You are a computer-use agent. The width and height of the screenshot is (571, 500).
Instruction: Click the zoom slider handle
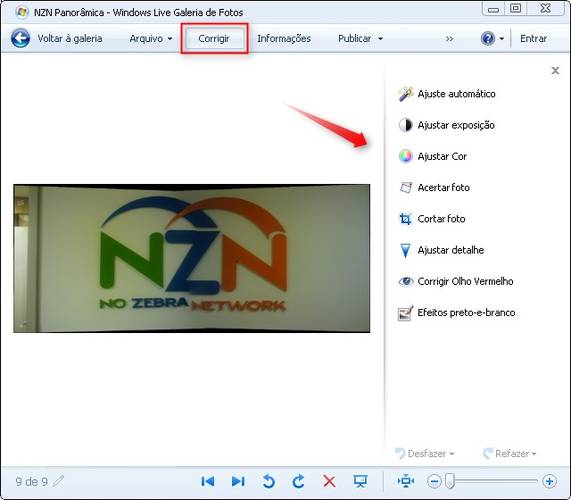[x=450, y=481]
